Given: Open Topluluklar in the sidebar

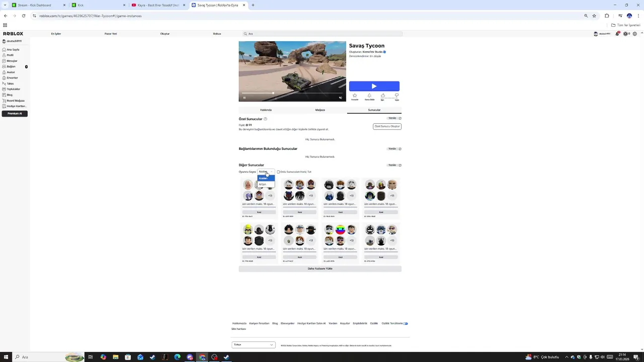Looking at the screenshot, I should click(12, 89).
